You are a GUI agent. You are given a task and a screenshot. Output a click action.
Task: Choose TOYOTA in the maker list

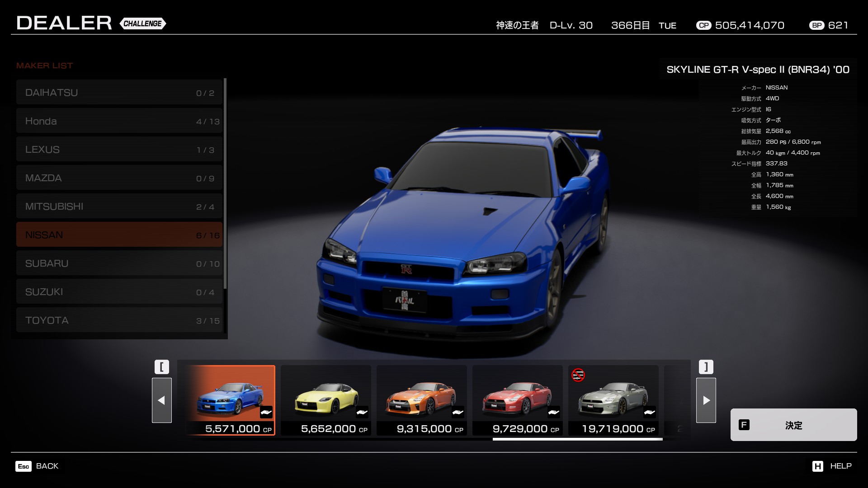point(119,320)
